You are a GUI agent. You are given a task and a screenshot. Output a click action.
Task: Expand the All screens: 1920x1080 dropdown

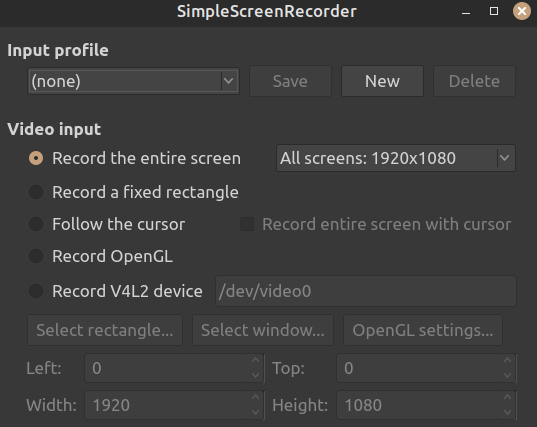396,158
